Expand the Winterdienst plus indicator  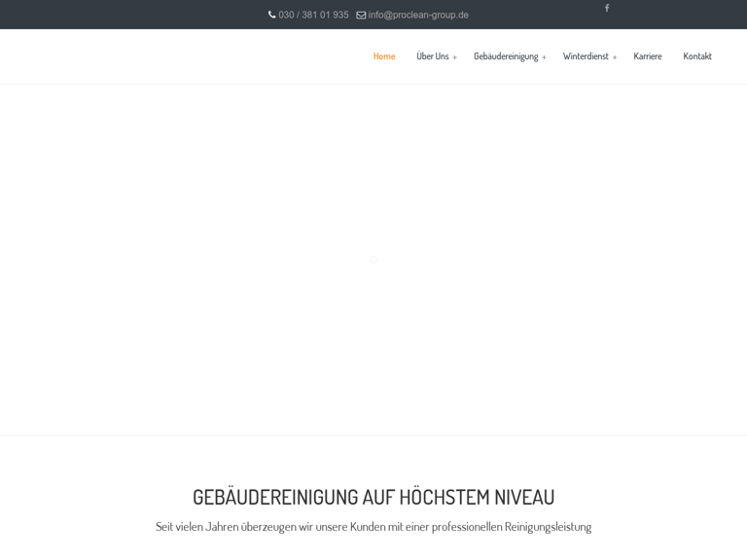[615, 57]
